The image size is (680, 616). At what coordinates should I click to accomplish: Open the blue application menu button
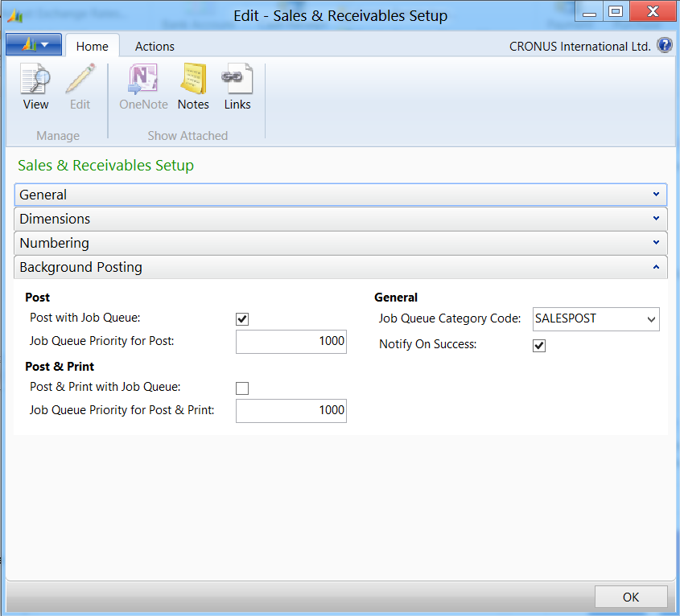33,45
